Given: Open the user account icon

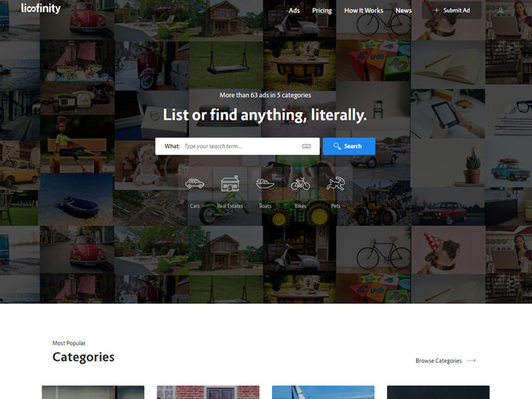Looking at the screenshot, I should coord(501,11).
